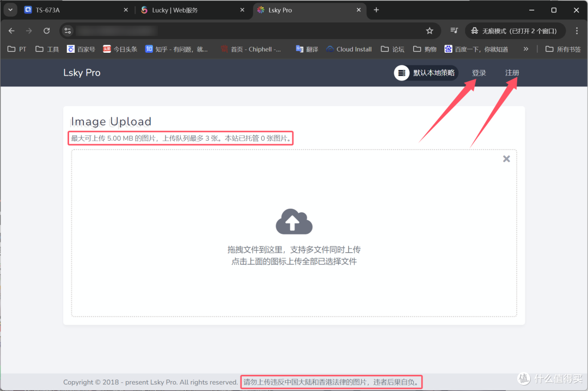588x391 pixels.
Task: Open the 知乎 bookmark
Action: point(176,49)
